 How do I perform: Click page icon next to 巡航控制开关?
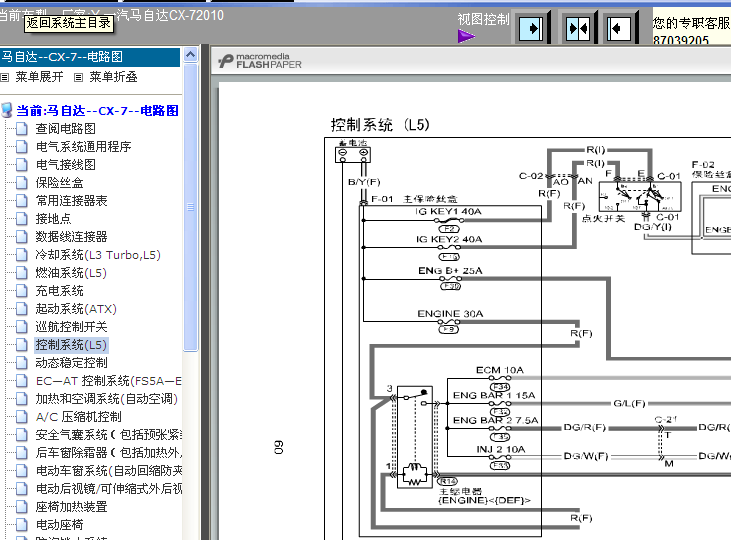(22, 327)
